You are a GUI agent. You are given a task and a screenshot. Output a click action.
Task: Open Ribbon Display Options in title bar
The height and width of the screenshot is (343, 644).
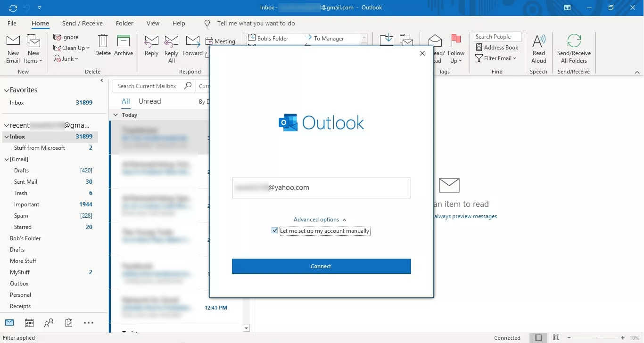[x=568, y=8]
